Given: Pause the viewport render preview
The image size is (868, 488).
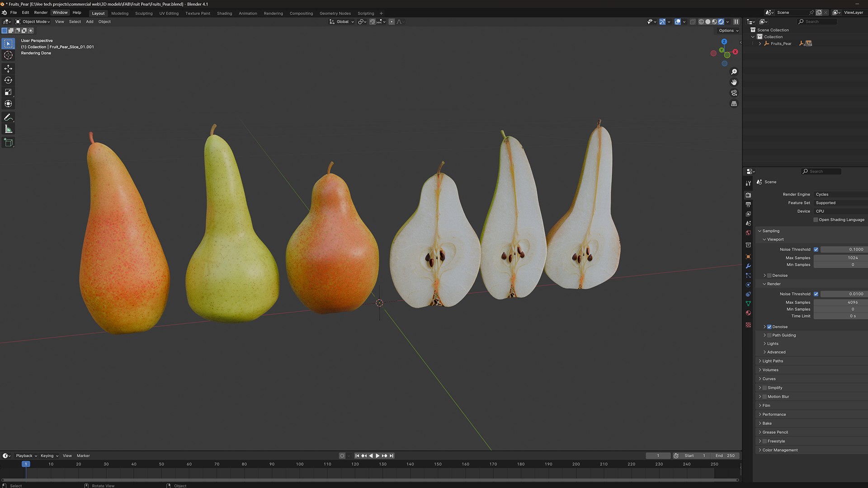Looking at the screenshot, I should [x=736, y=22].
